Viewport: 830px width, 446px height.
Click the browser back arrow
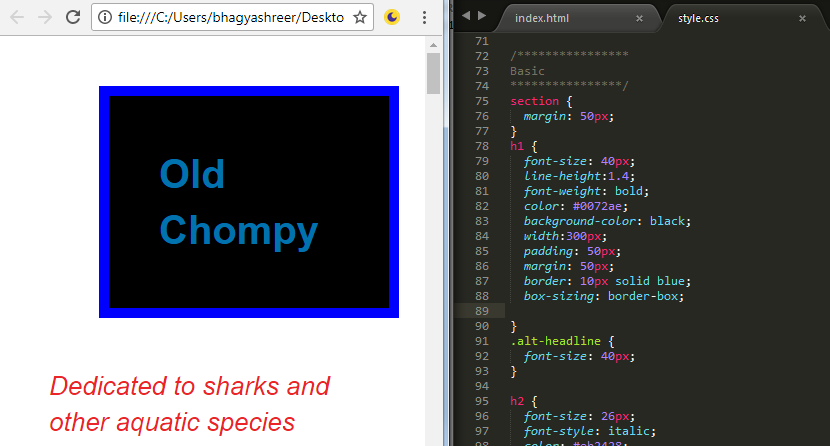[17, 17]
